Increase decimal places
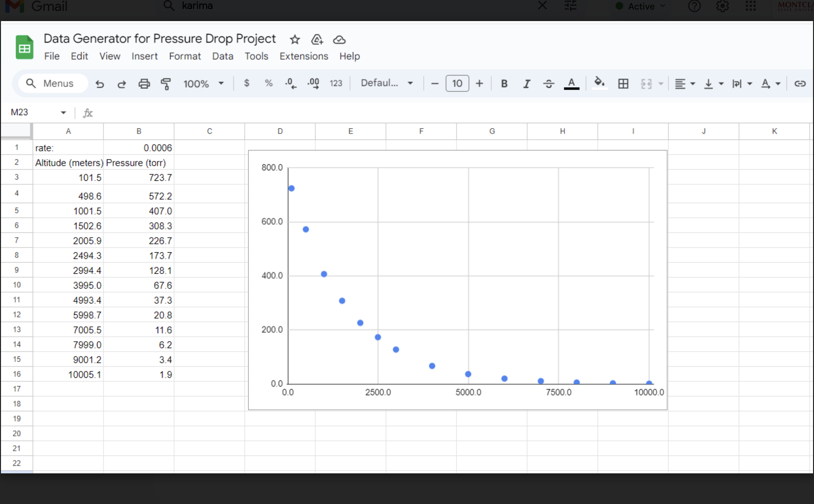Viewport: 814px width, 504px height. [313, 84]
